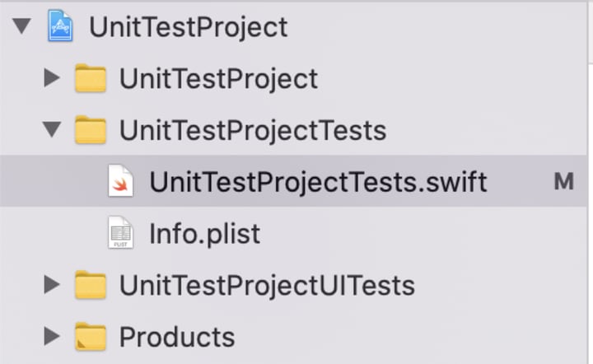Collapse the UnitTestProjectTests group
This screenshot has height=364, width=593.
[52, 130]
